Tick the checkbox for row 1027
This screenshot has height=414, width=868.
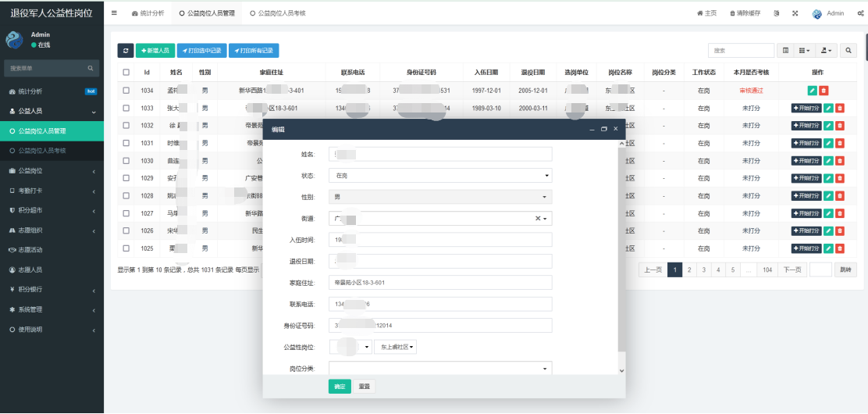pyautogui.click(x=126, y=213)
